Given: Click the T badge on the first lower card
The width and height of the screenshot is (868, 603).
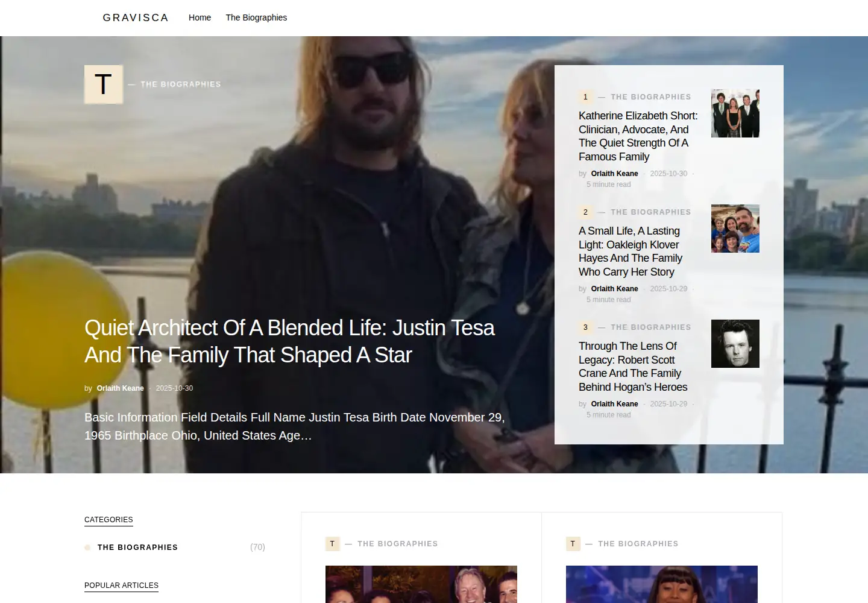Looking at the screenshot, I should pyautogui.click(x=332, y=543).
